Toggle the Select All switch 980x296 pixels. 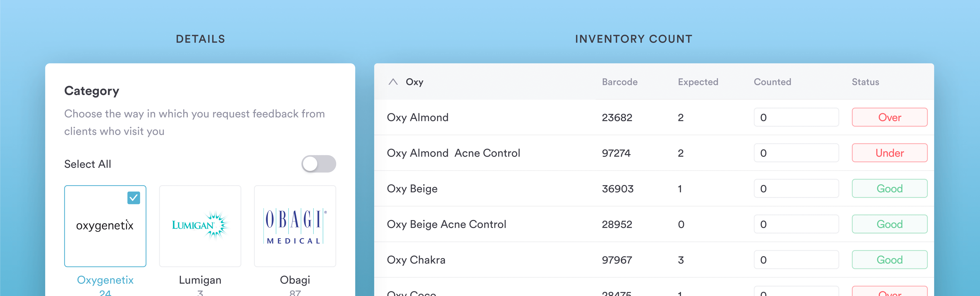318,164
